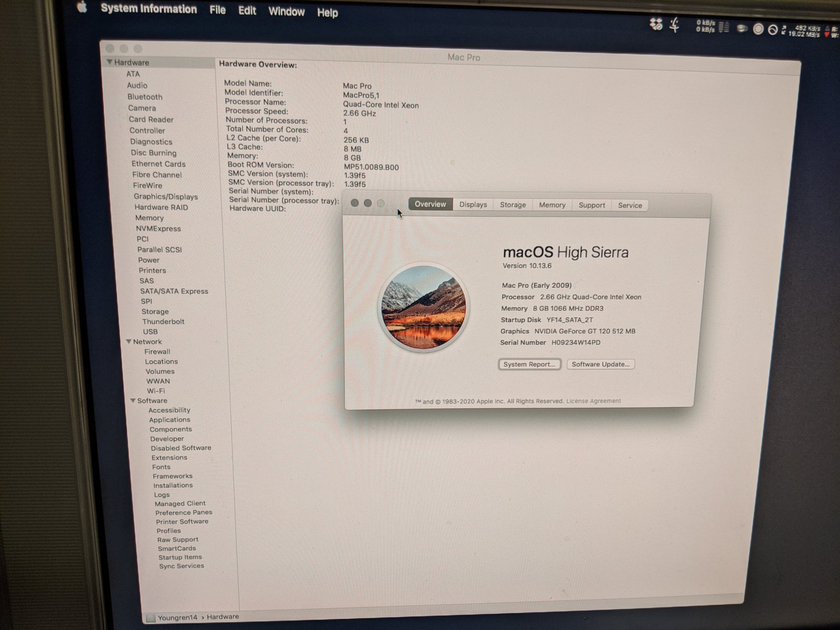
Task: Select Memory in the Hardware sidebar list
Action: [x=150, y=218]
